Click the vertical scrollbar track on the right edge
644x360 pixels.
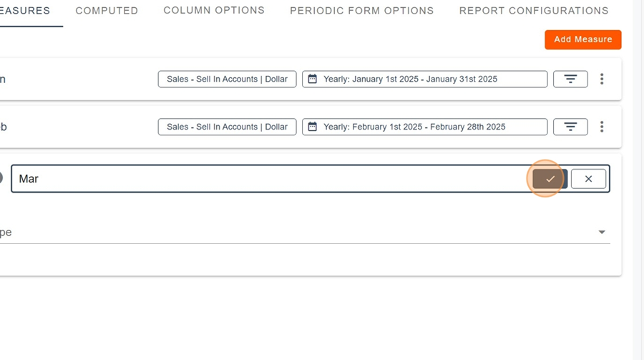click(638, 180)
